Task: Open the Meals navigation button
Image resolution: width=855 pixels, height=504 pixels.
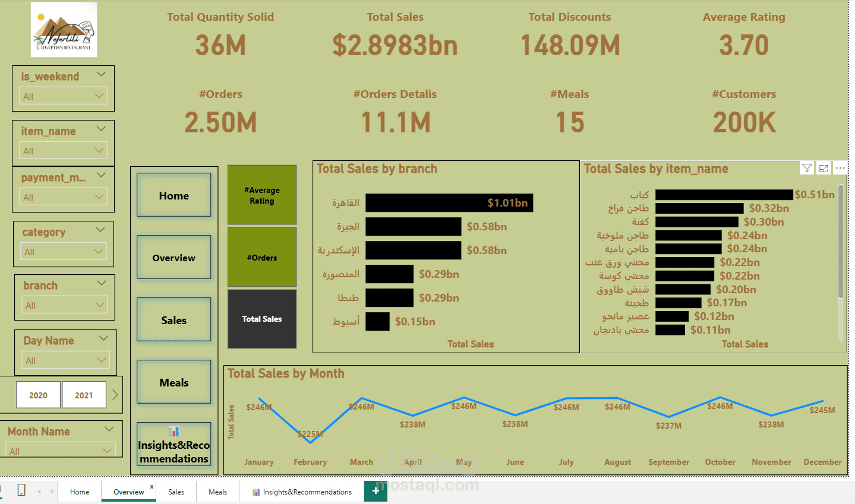Action: (173, 382)
